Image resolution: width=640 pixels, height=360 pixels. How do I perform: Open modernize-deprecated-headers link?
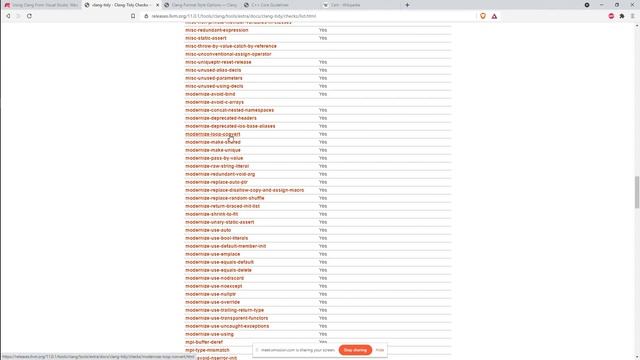(x=221, y=118)
